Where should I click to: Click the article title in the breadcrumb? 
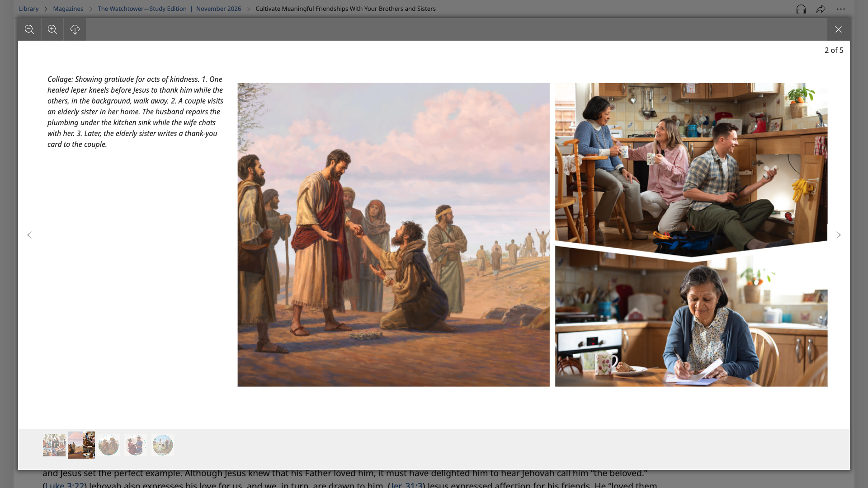(x=345, y=9)
